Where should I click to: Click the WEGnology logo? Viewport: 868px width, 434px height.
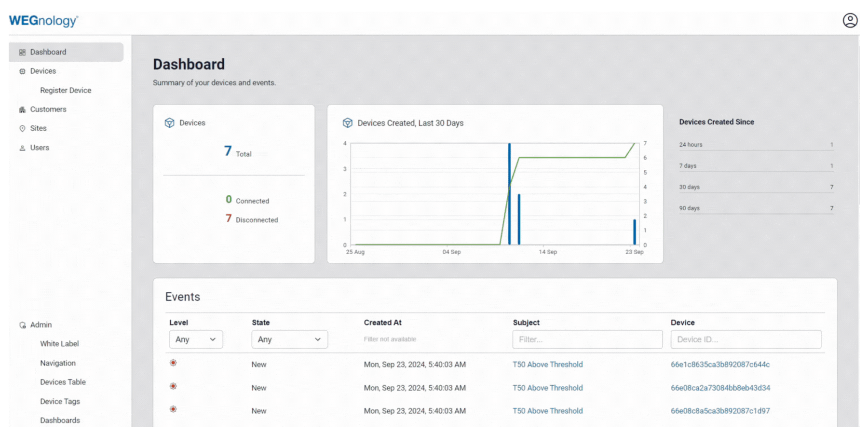pos(43,21)
